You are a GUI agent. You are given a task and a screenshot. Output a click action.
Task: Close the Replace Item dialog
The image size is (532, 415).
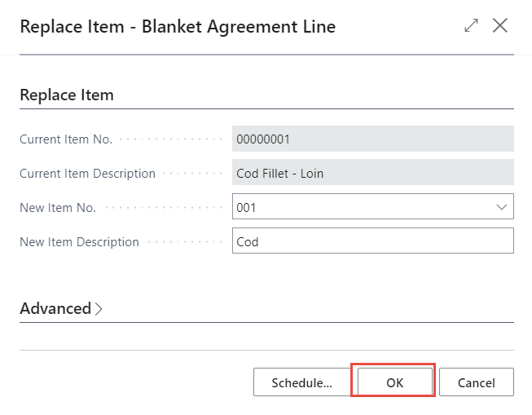pos(500,26)
